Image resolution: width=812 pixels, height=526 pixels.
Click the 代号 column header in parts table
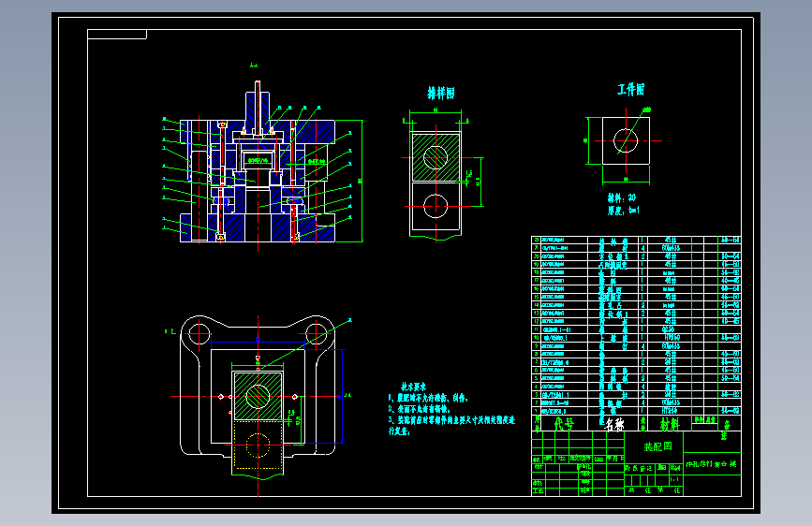pos(564,424)
